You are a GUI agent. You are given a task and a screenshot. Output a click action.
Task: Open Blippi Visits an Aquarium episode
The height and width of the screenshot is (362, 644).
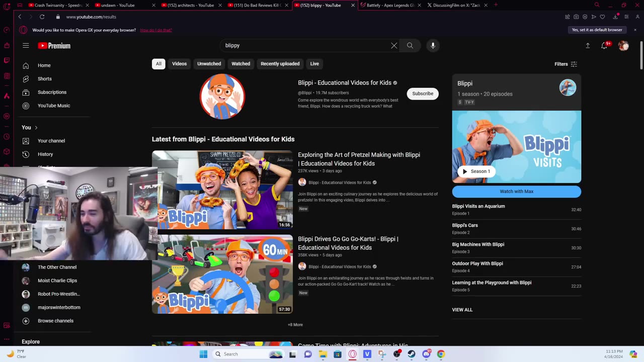click(x=517, y=210)
